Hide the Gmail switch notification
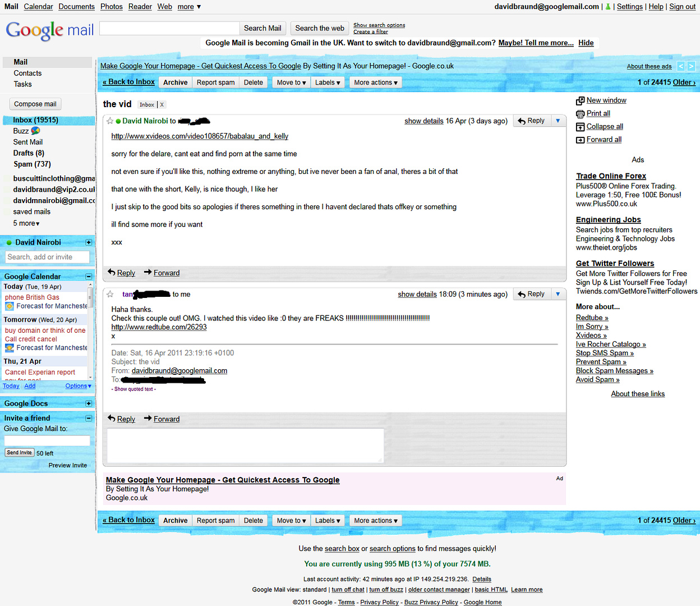Image resolution: width=700 pixels, height=606 pixels. (x=586, y=43)
